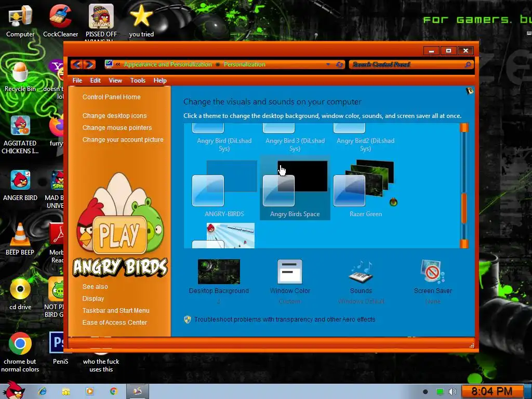Select the Razer Green theme
The image size is (532, 399).
pos(365,189)
